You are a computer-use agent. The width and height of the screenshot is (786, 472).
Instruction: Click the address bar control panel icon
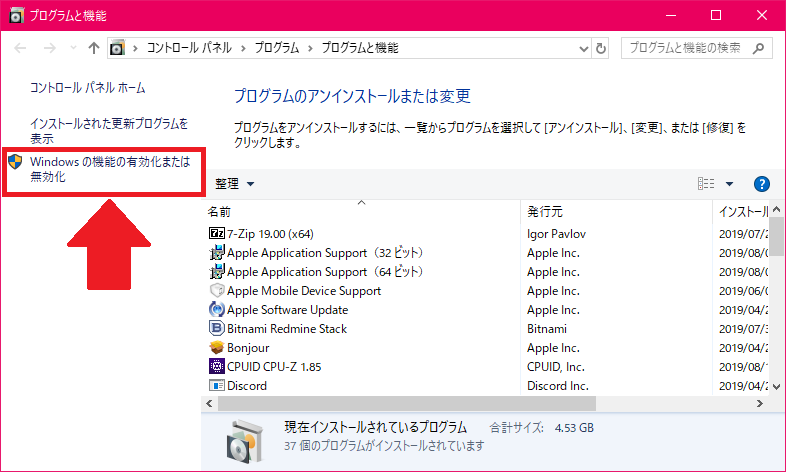click(117, 48)
